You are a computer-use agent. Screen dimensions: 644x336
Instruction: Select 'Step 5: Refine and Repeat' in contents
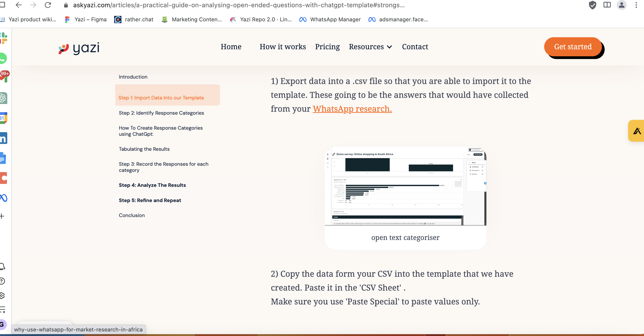click(x=150, y=200)
